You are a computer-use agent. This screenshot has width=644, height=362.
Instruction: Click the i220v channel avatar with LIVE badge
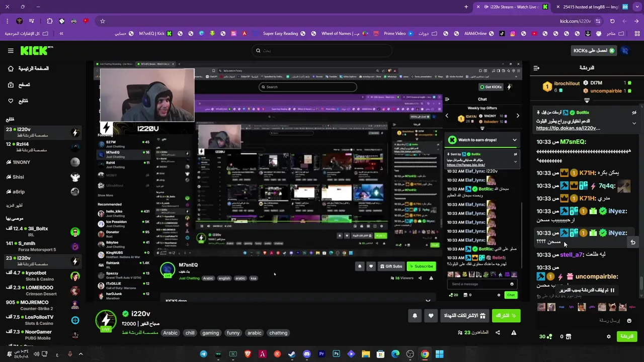(x=106, y=321)
